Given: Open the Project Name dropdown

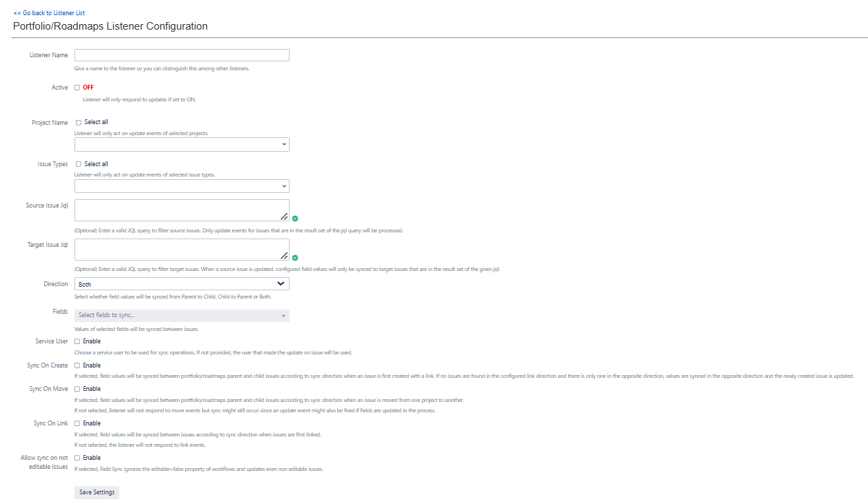Looking at the screenshot, I should pos(181,144).
